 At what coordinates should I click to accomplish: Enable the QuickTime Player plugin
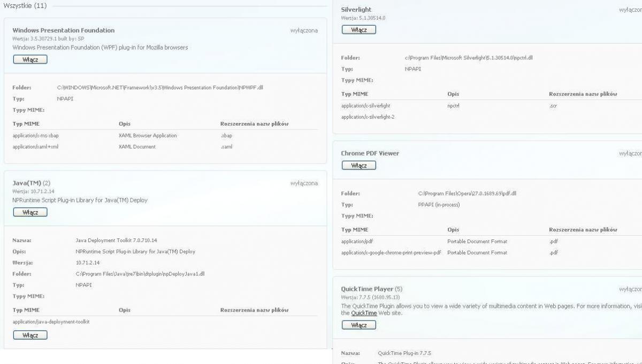[x=359, y=325]
